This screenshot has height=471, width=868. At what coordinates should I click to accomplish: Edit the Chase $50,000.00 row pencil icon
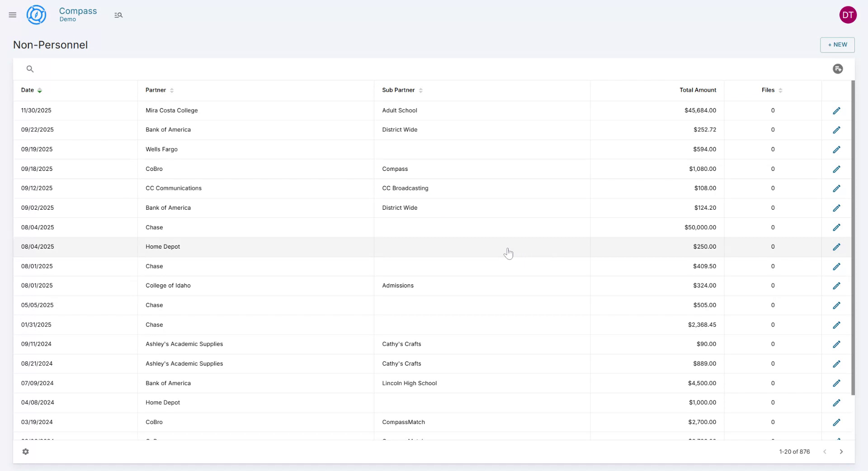[837, 227]
